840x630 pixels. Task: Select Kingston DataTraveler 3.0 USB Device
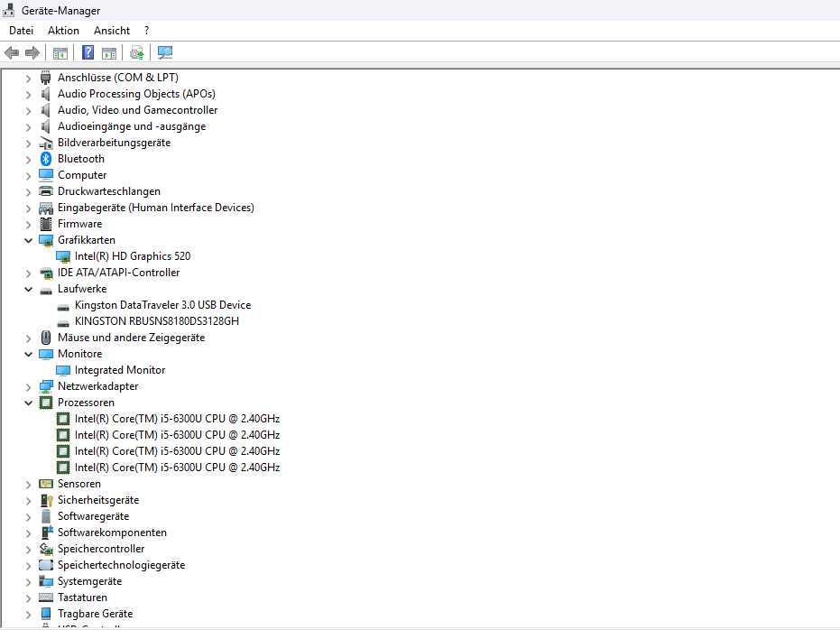[162, 305]
